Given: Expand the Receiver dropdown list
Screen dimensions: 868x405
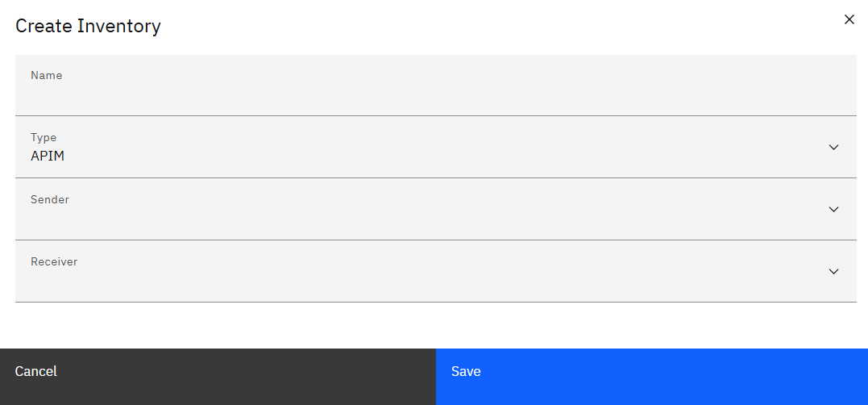Looking at the screenshot, I should [435, 272].
